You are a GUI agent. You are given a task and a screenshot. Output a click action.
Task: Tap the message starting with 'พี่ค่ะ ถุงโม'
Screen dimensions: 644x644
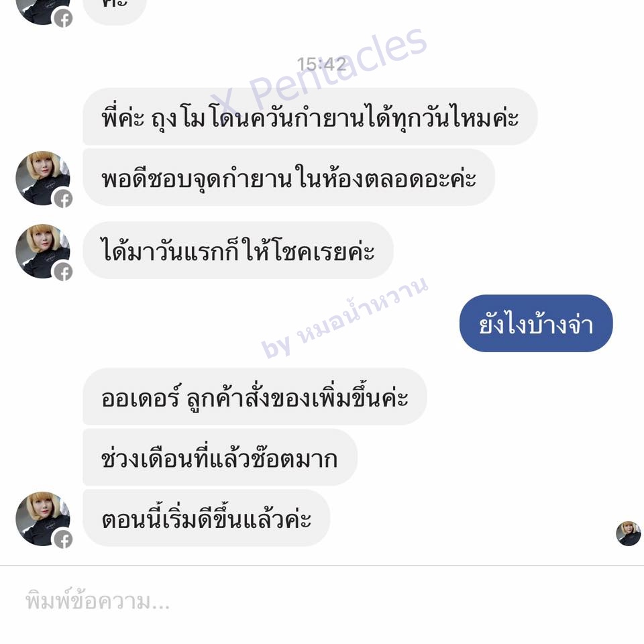310,117
